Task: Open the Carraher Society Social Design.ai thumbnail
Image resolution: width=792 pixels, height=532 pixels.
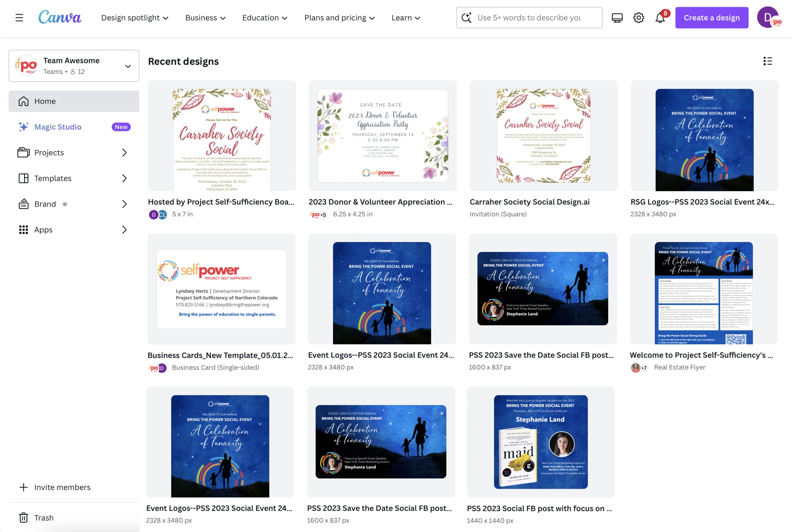Action: pos(544,136)
